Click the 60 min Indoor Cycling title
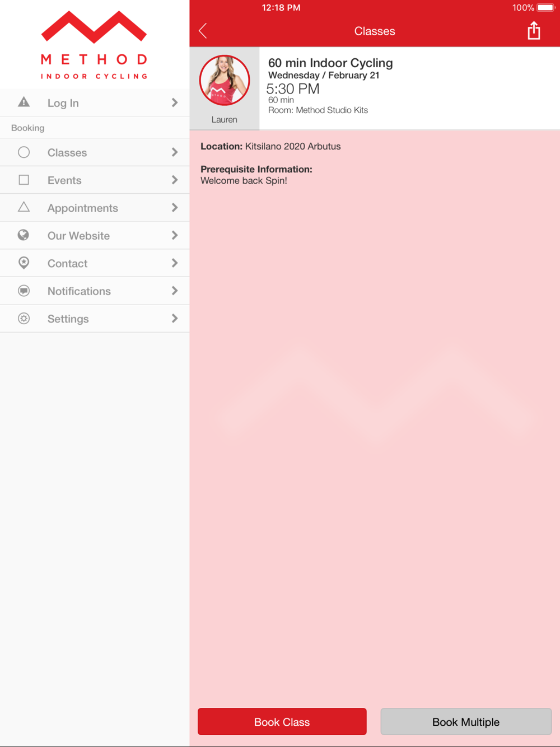The width and height of the screenshot is (560, 747). (x=330, y=63)
